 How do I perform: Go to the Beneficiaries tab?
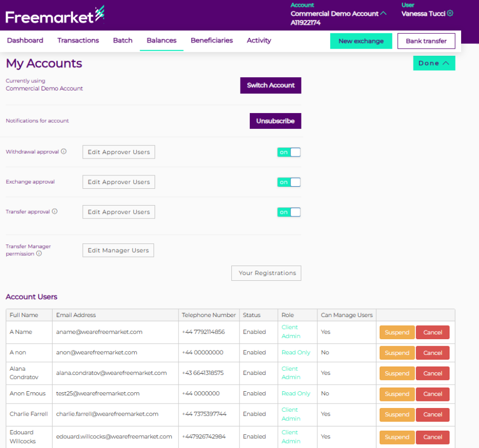[211, 40]
